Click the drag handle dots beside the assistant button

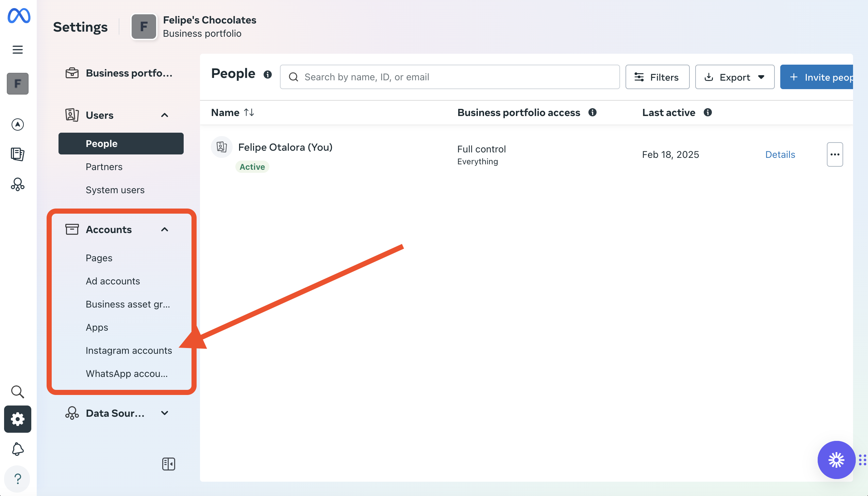tap(863, 460)
